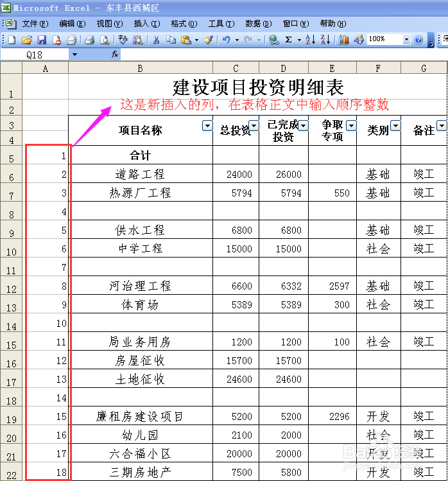Select the title cell 建设项目投资明细表
This screenshot has height=481, width=448.
point(258,87)
